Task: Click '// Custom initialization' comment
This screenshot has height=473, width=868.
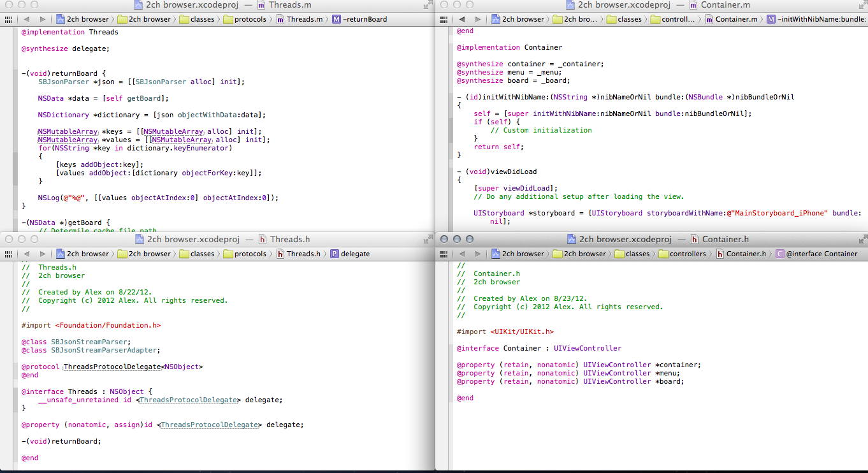Action: 541,130
